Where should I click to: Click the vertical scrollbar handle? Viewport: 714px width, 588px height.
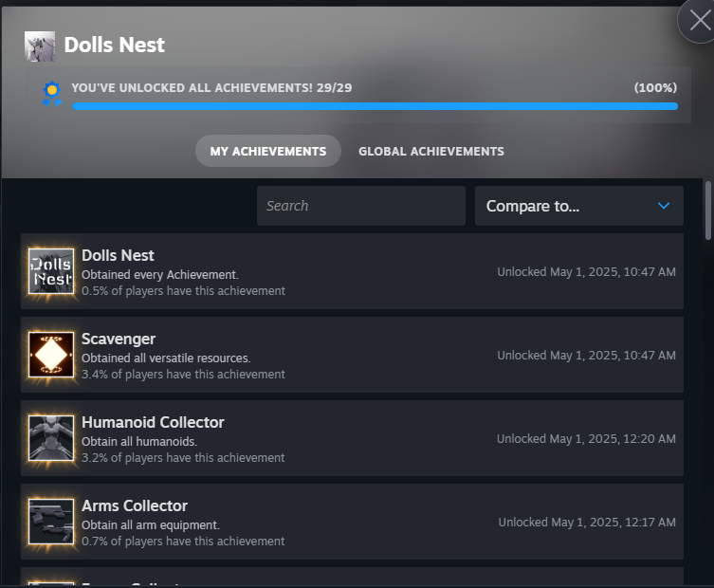coord(708,210)
